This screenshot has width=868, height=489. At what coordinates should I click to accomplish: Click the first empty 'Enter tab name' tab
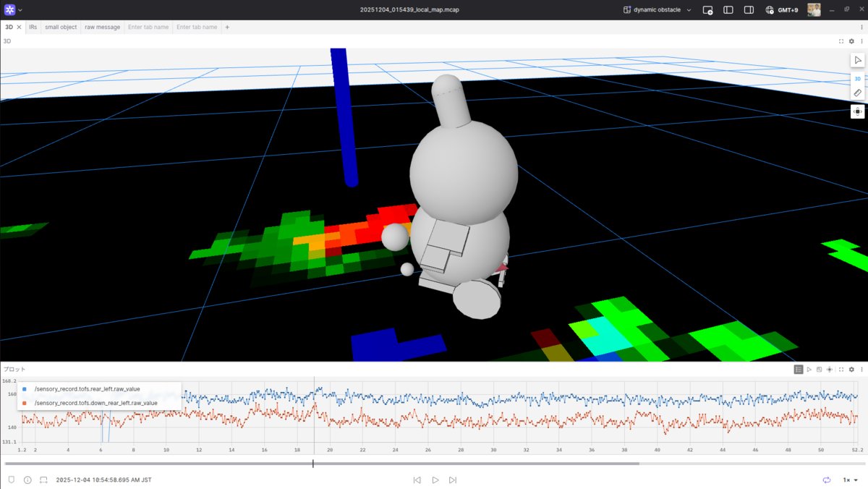point(148,27)
